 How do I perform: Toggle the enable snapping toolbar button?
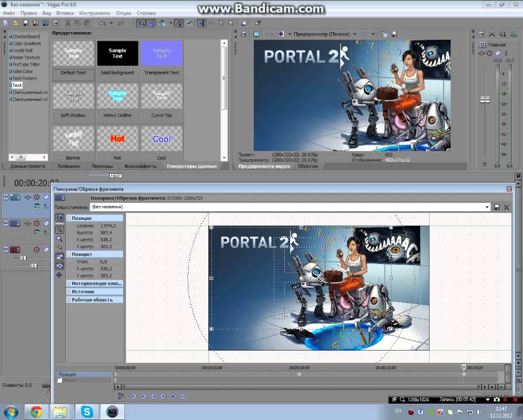tap(141, 23)
